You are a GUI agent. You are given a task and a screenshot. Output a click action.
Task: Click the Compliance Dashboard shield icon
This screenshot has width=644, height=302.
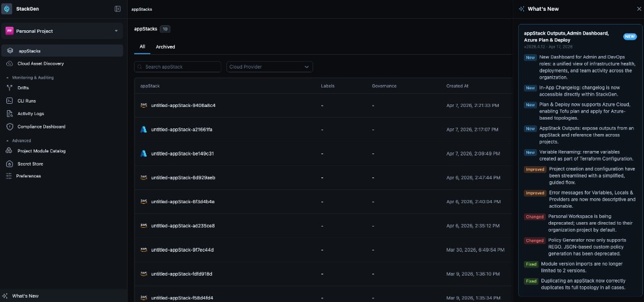click(x=9, y=126)
